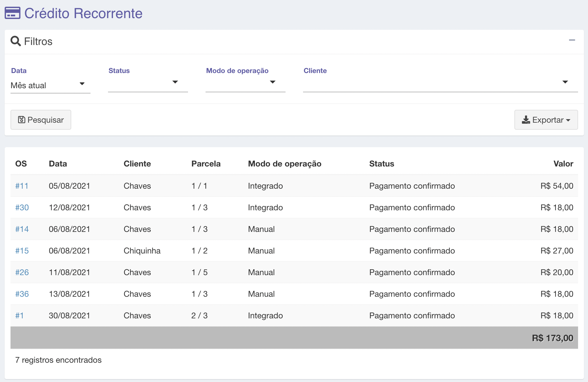Open the Exportar dropdown button
588x382 pixels.
(x=546, y=120)
